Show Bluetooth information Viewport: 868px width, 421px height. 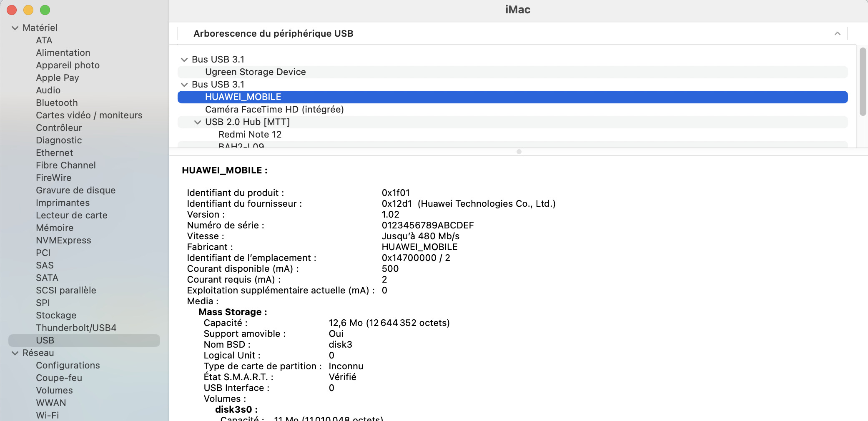57,103
